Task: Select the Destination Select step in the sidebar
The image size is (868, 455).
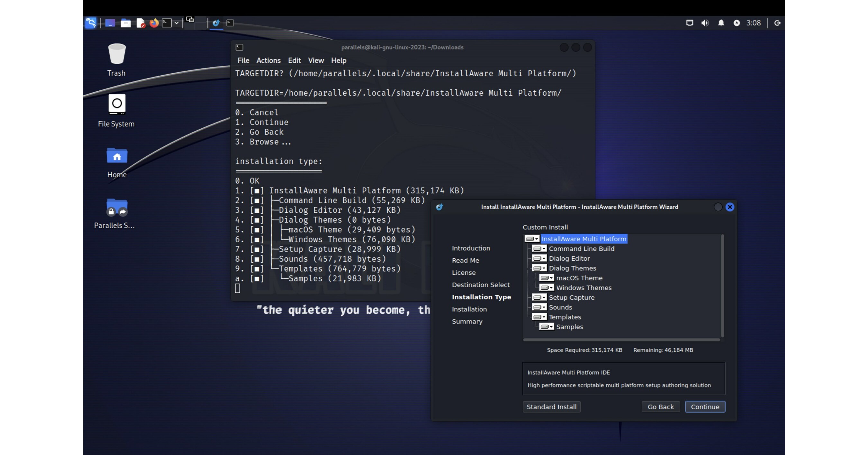Action: tap(481, 285)
